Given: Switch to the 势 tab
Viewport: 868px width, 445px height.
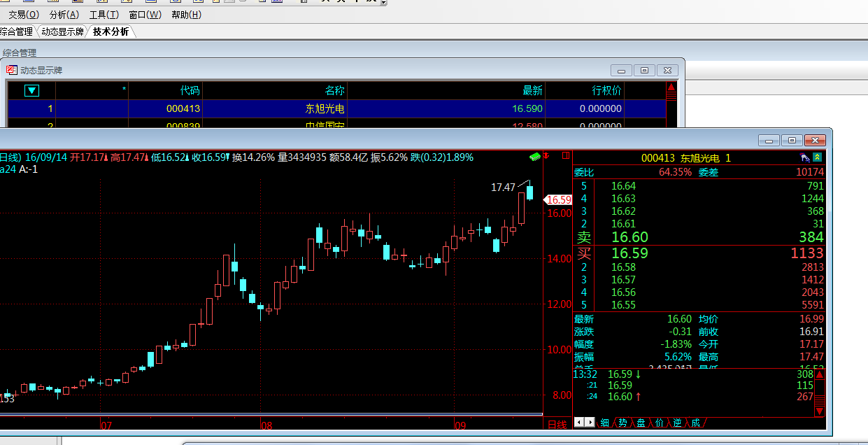Looking at the screenshot, I should [622, 422].
